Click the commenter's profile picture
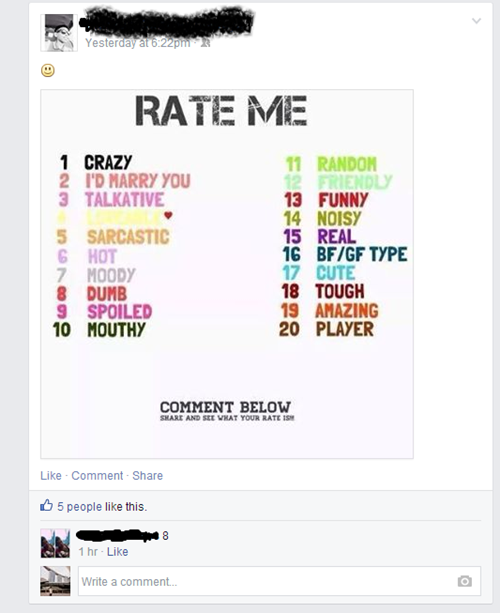This screenshot has width=500, height=613. tap(55, 543)
